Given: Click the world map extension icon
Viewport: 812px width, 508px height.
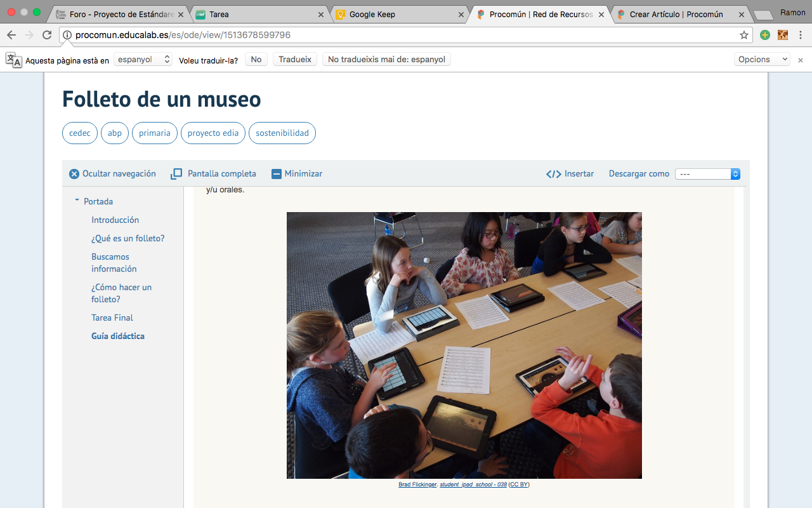Looking at the screenshot, I should tap(782, 36).
